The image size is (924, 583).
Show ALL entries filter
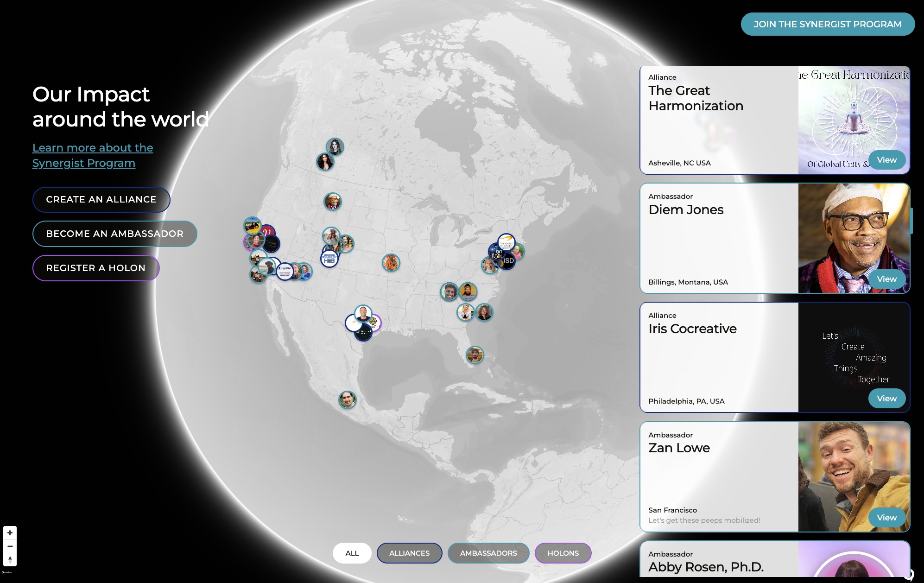(352, 553)
